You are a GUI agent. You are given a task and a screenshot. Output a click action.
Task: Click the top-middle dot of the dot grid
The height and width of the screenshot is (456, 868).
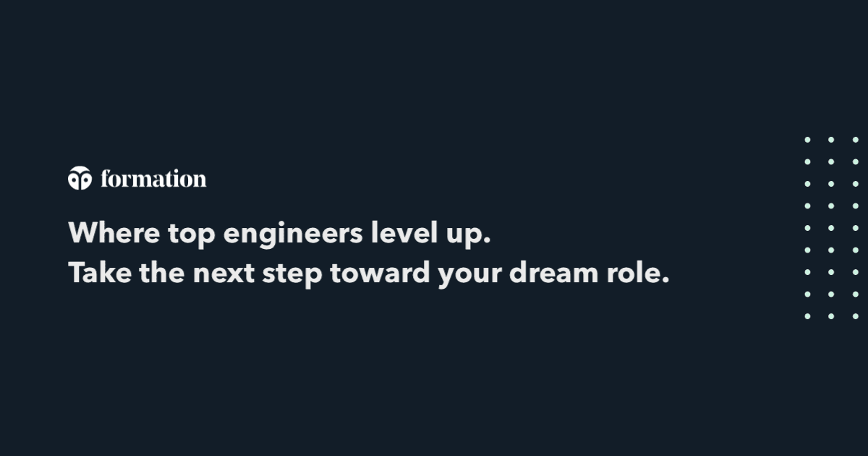831,140
